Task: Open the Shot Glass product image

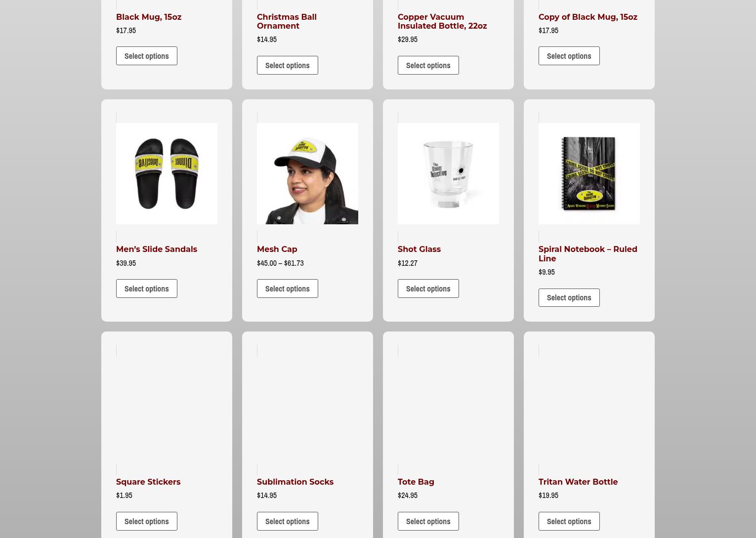Action: [448, 173]
